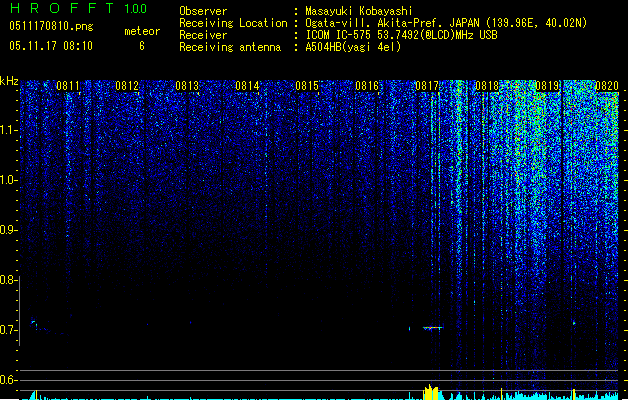Click the meteor count value 6
The width and height of the screenshot is (629, 400).
[142, 46]
